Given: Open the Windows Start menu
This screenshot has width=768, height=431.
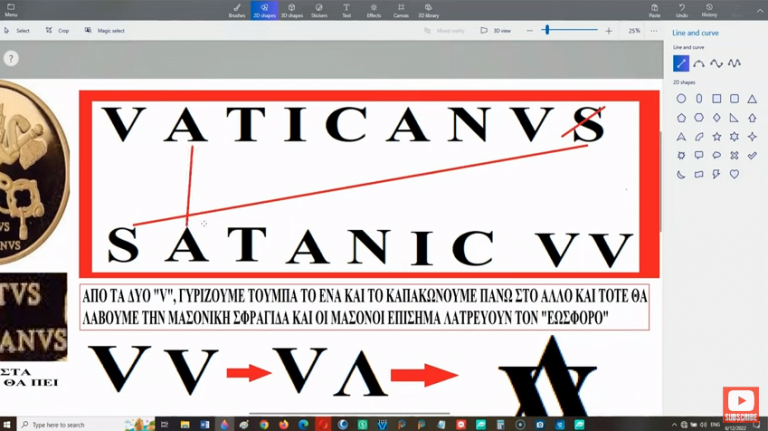Looking at the screenshot, I should [7, 424].
